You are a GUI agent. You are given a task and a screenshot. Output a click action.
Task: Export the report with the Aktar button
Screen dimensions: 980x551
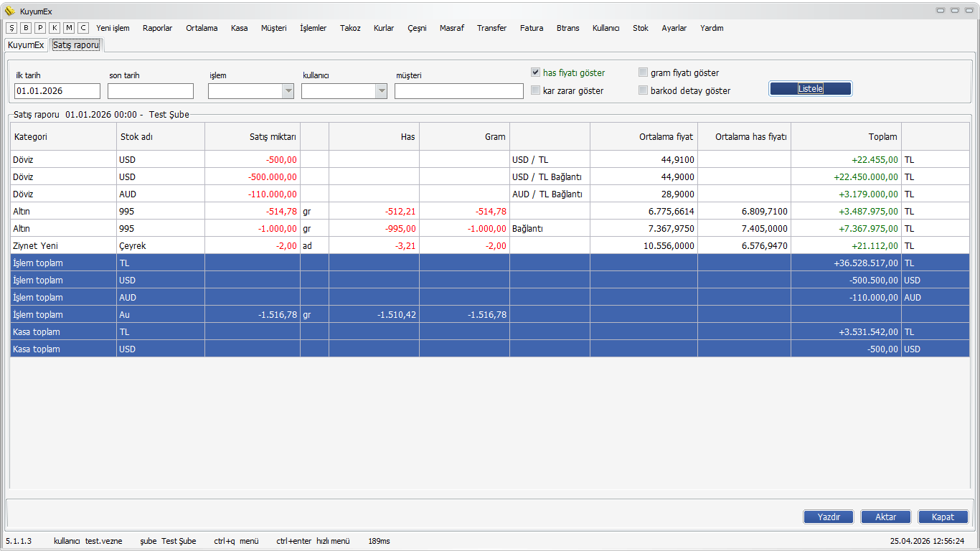point(885,517)
